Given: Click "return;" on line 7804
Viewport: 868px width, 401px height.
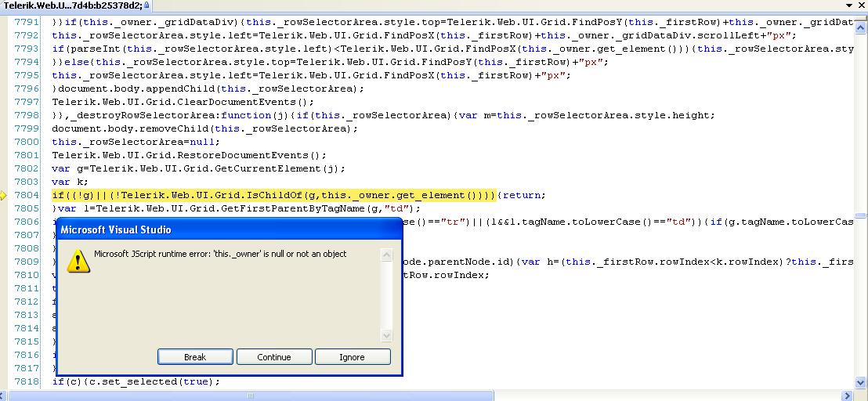Looking at the screenshot, I should [524, 195].
